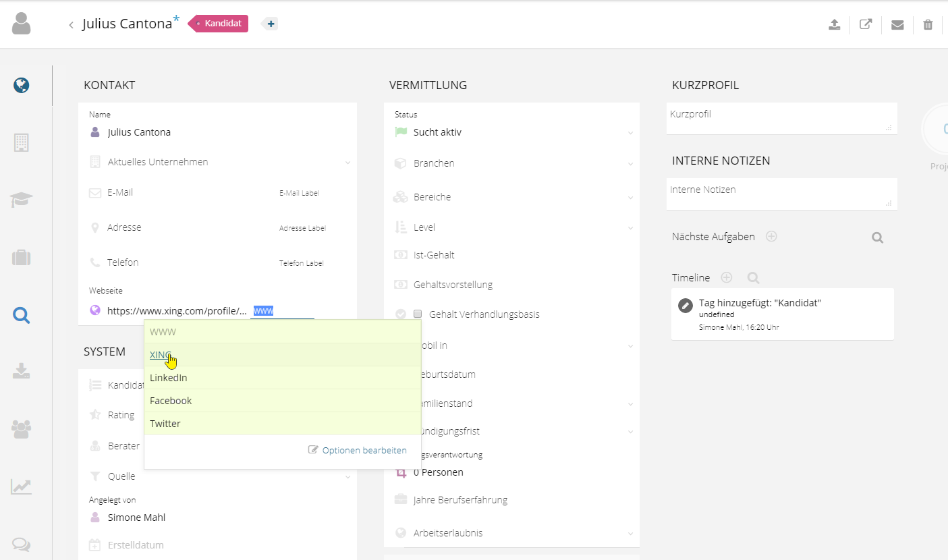Click the Rating star icon

point(96,415)
